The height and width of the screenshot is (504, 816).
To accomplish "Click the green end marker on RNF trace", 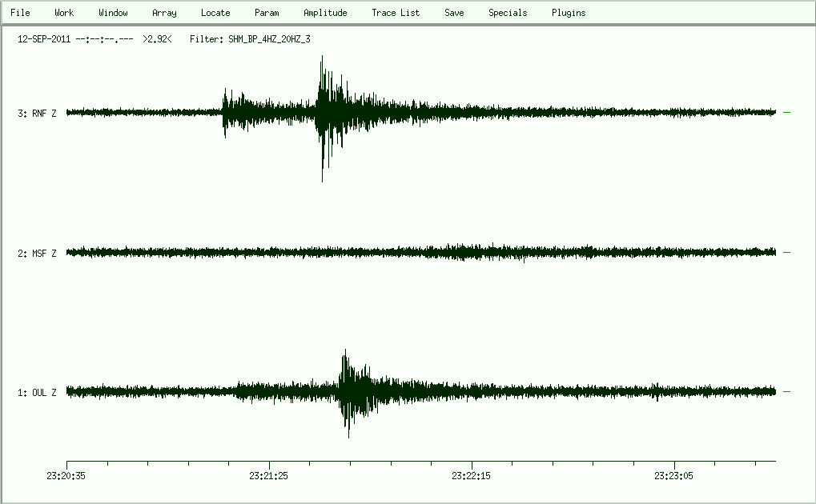I will point(786,113).
